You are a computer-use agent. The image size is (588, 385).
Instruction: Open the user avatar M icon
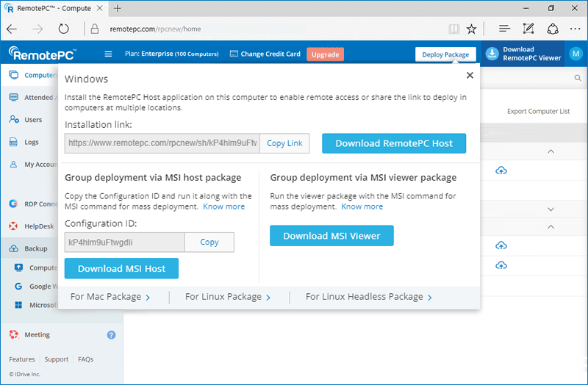pyautogui.click(x=576, y=54)
